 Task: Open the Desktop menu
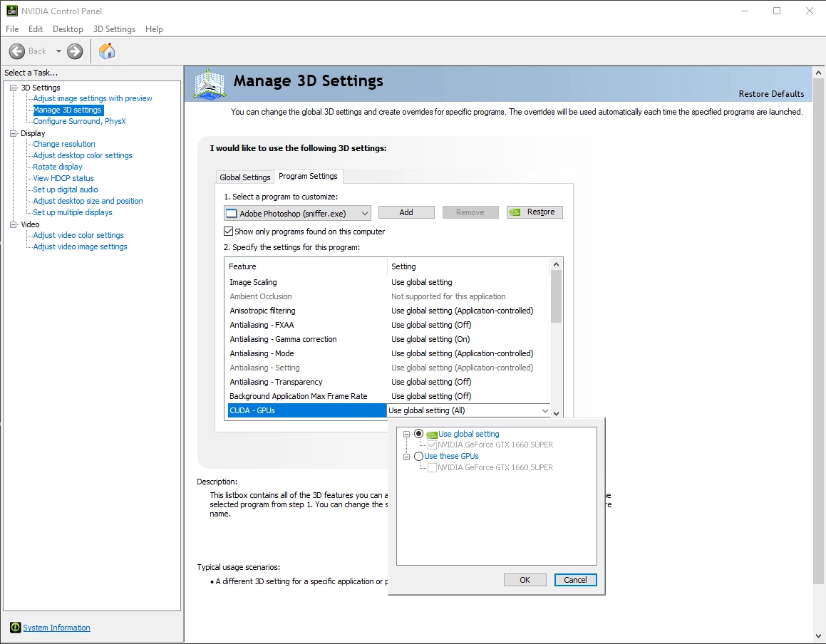(68, 29)
